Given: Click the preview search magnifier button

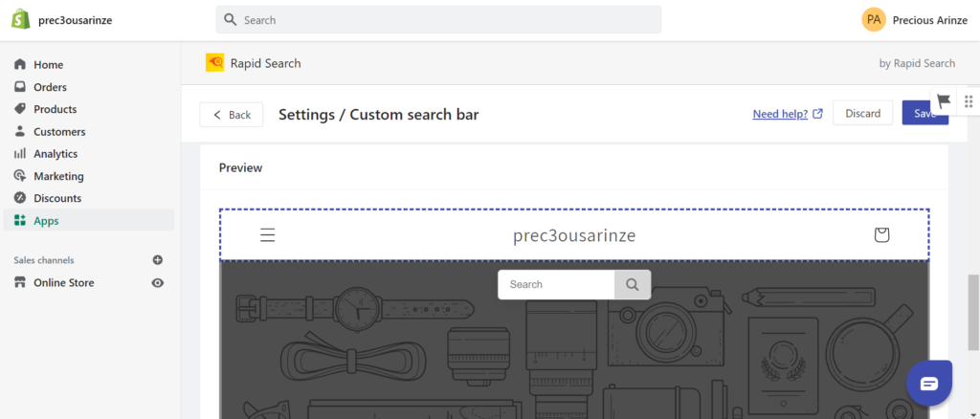Looking at the screenshot, I should pyautogui.click(x=633, y=285).
